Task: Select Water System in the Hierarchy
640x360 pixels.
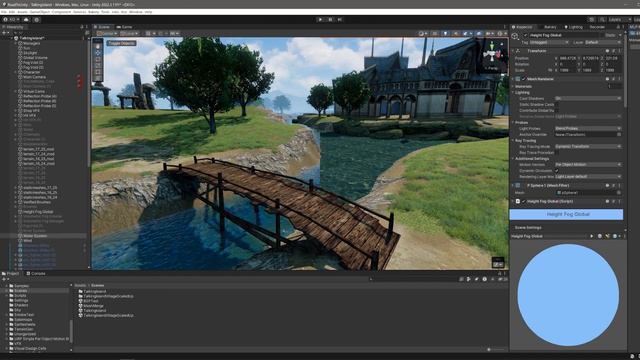Action: click(35, 236)
